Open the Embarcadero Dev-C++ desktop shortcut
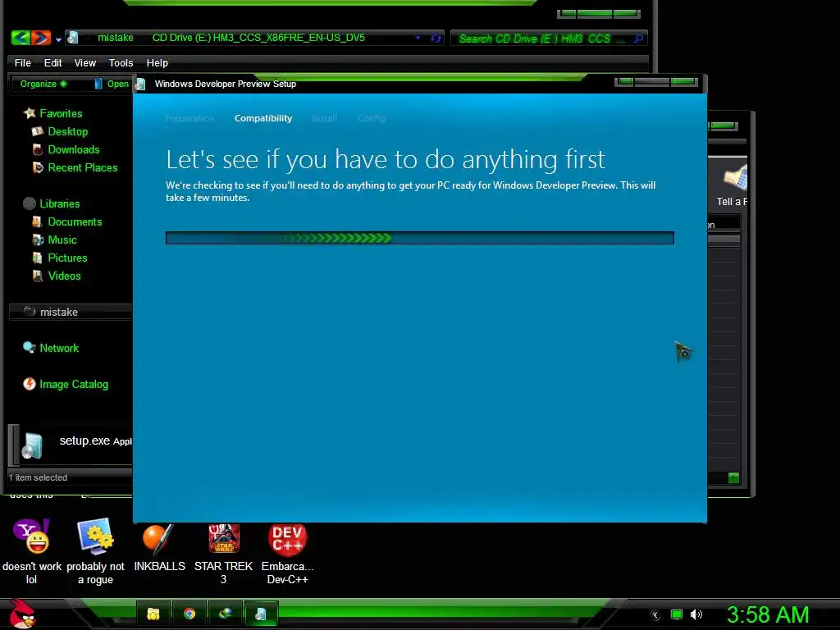The image size is (840, 630). pos(287,554)
